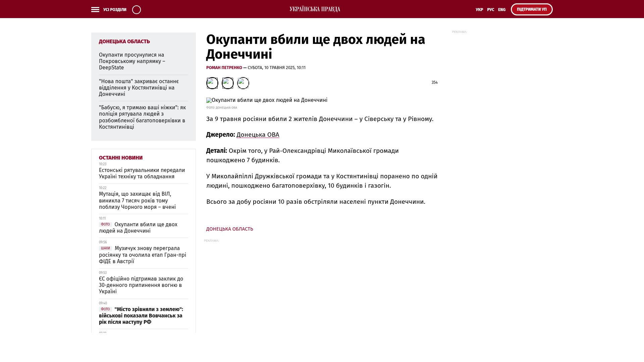
Task: Click the third share icon under the byline
Action: (243, 83)
